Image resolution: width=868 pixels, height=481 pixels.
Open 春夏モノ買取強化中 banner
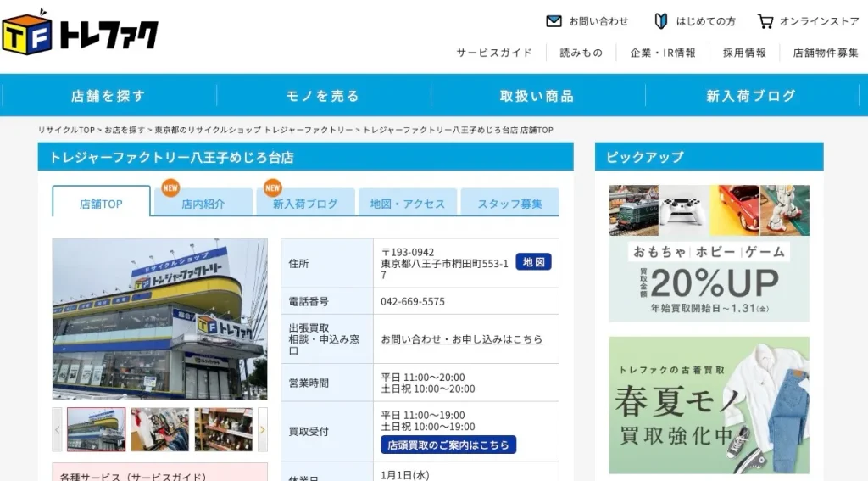pos(709,405)
